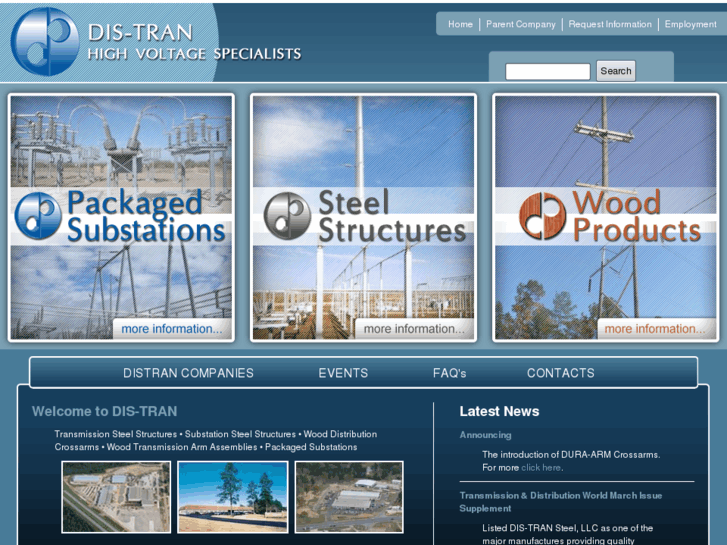Open the FAQ's menu item

tap(449, 373)
